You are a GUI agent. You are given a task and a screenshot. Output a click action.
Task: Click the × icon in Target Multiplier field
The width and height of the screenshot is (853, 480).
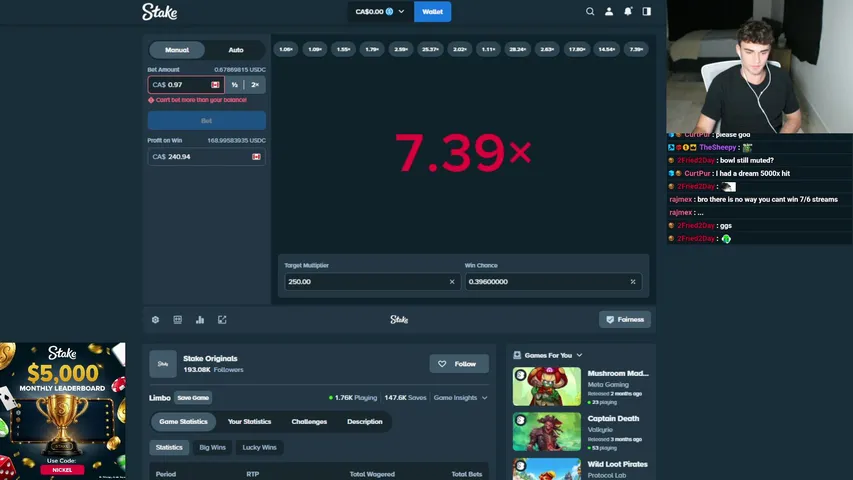(x=452, y=281)
